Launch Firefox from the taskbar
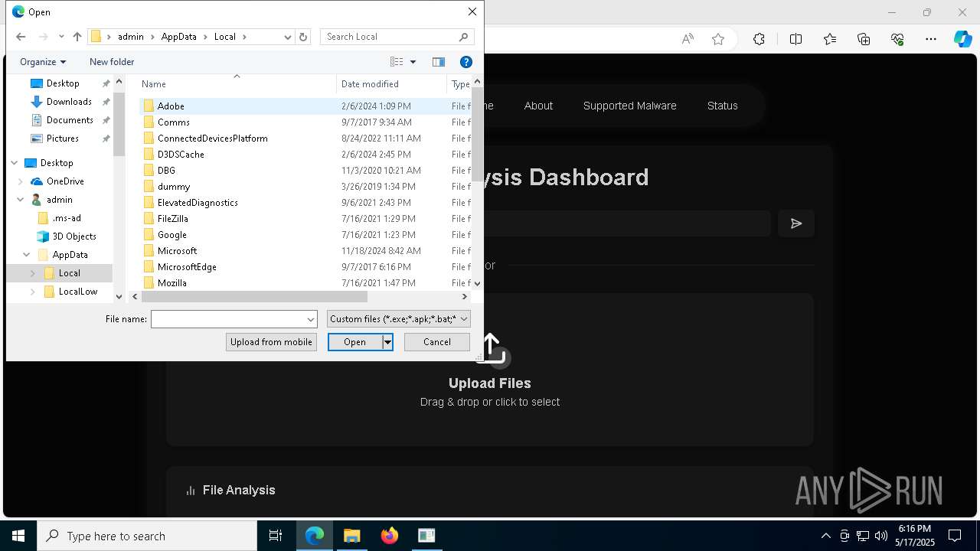This screenshot has height=551, width=980. click(389, 536)
